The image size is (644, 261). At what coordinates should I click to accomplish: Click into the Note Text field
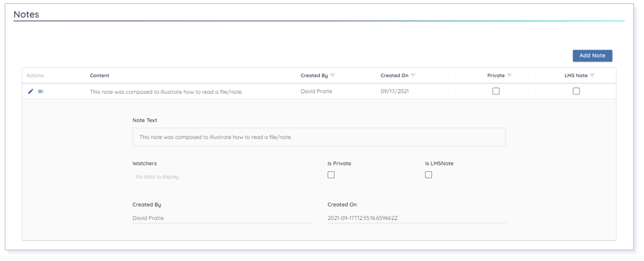[x=319, y=137]
